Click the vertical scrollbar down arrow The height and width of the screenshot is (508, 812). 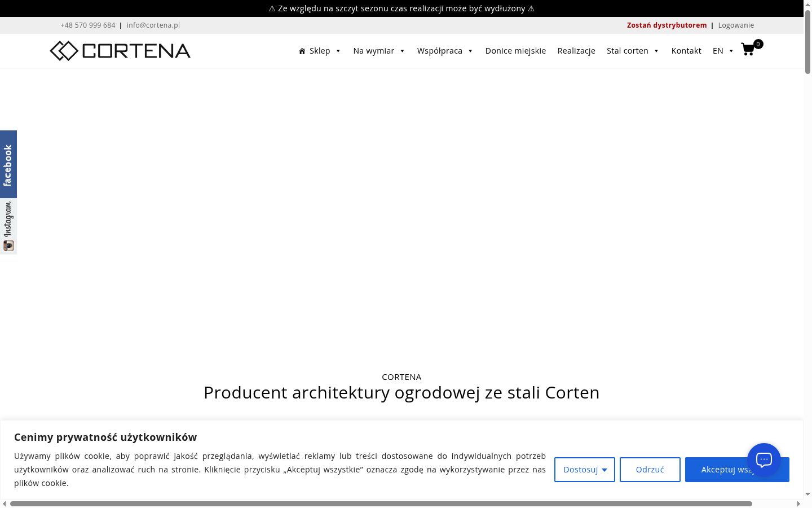point(807,494)
